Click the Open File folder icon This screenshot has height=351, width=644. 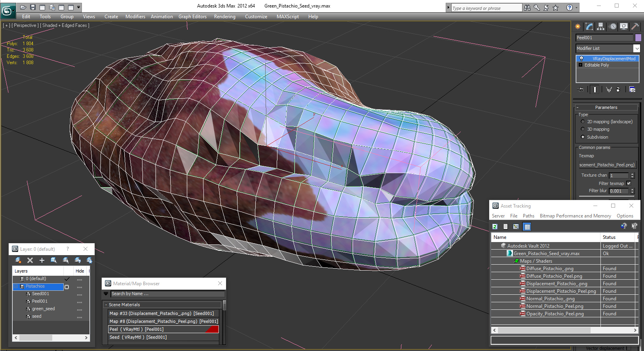tap(23, 7)
